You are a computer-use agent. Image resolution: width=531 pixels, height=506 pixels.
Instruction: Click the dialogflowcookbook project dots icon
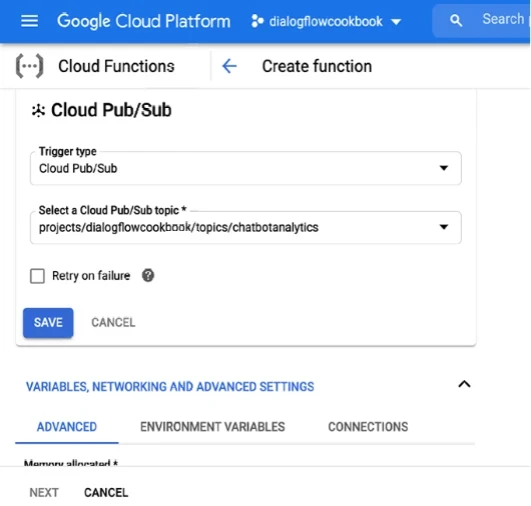coord(257,21)
